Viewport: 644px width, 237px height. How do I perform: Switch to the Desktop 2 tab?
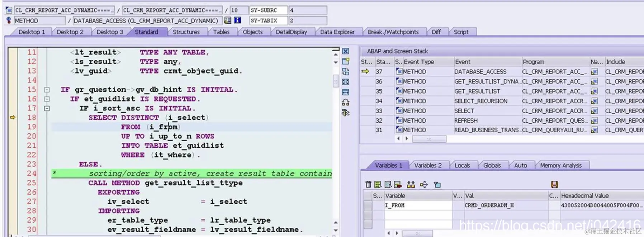point(70,32)
